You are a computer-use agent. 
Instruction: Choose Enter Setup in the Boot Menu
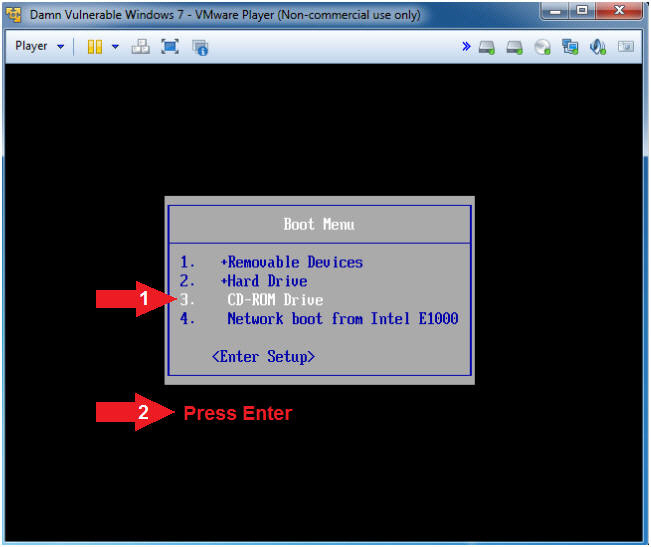[x=263, y=357]
